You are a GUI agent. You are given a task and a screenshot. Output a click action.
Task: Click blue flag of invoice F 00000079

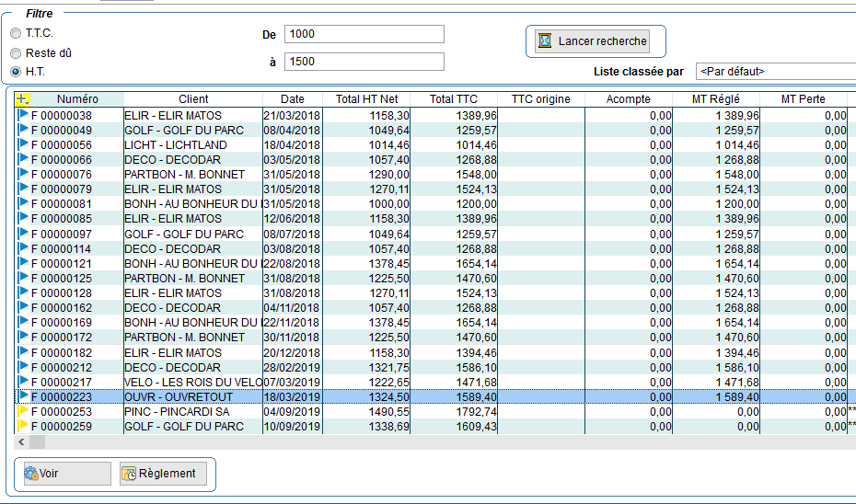click(23, 189)
